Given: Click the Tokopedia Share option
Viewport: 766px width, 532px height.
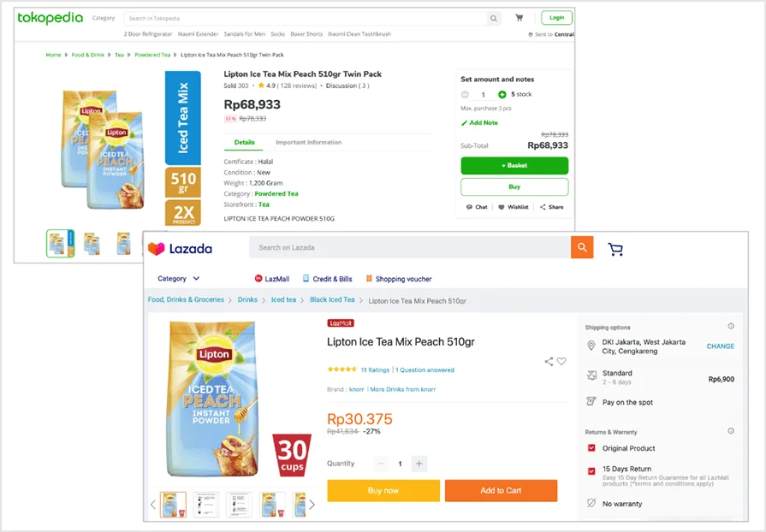Looking at the screenshot, I should point(551,207).
